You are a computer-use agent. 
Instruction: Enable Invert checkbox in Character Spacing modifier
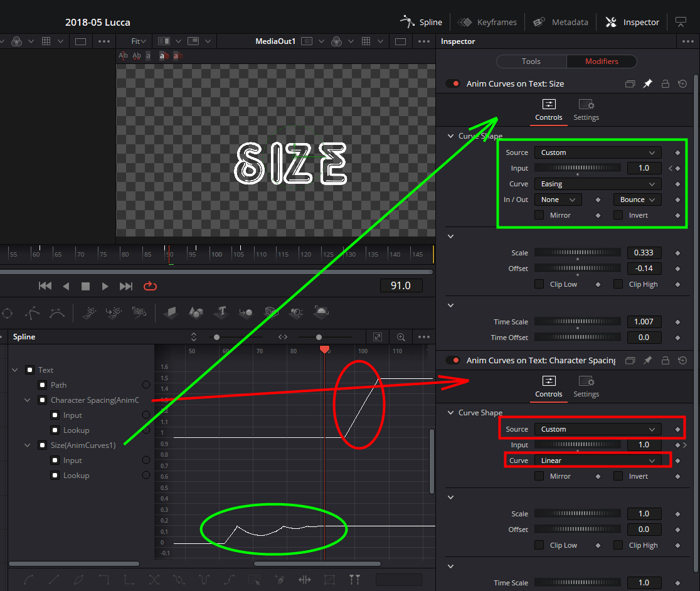[618, 476]
